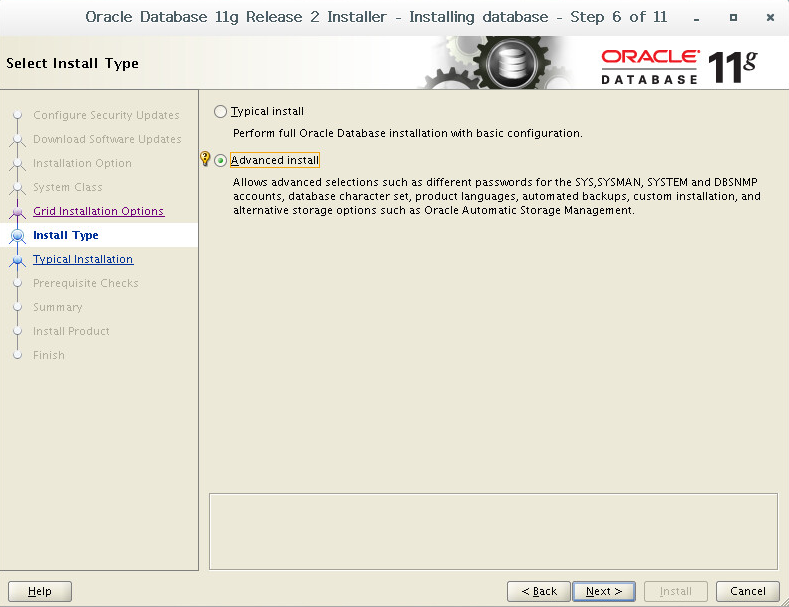Click the Oracle Database 11g logo
789x607 pixels.
679,66
